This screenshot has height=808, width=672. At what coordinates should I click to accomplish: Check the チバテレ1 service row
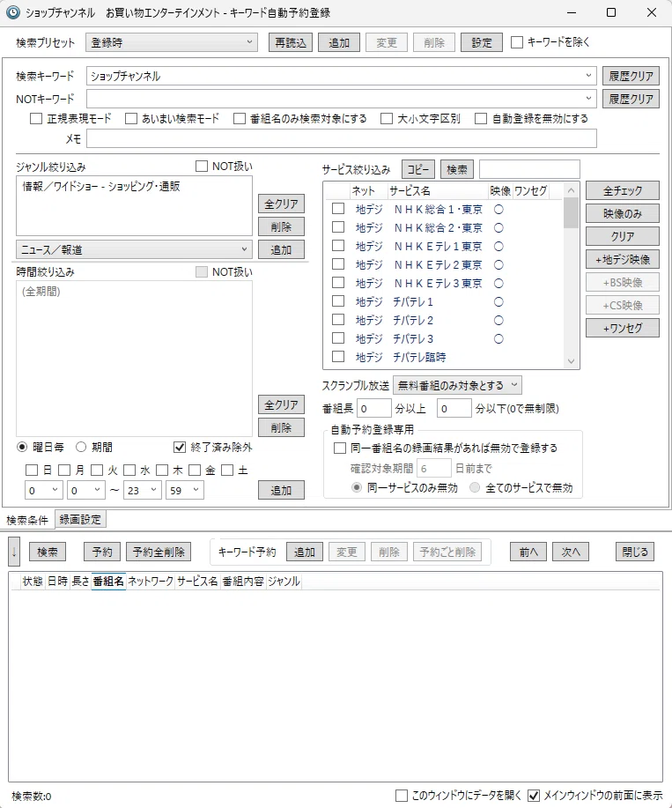pyautogui.click(x=338, y=301)
